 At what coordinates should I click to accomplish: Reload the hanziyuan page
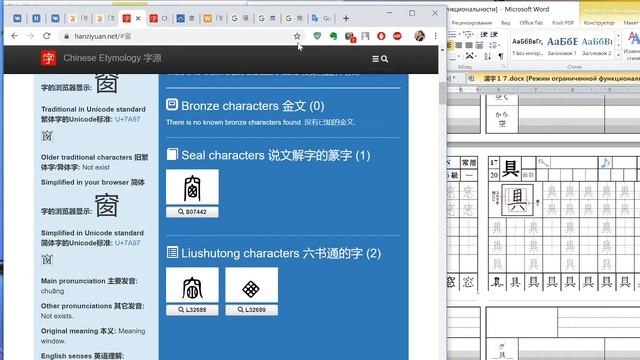(47, 36)
